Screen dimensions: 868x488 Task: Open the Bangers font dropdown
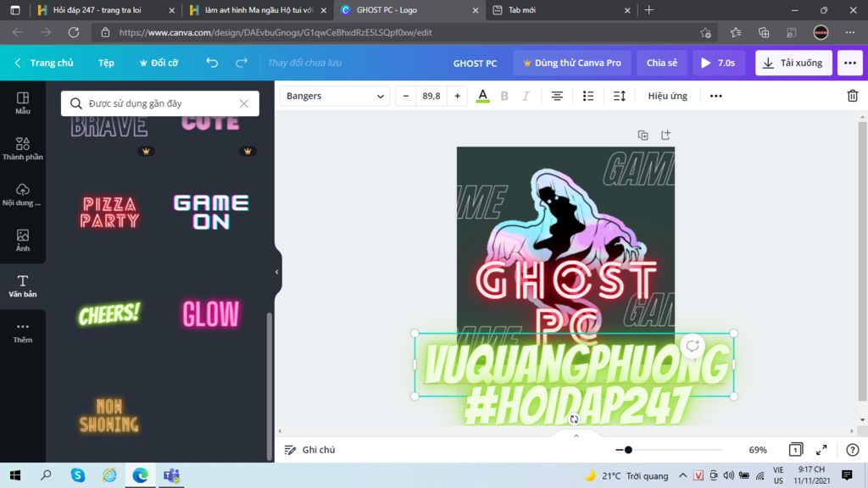pyautogui.click(x=334, y=96)
